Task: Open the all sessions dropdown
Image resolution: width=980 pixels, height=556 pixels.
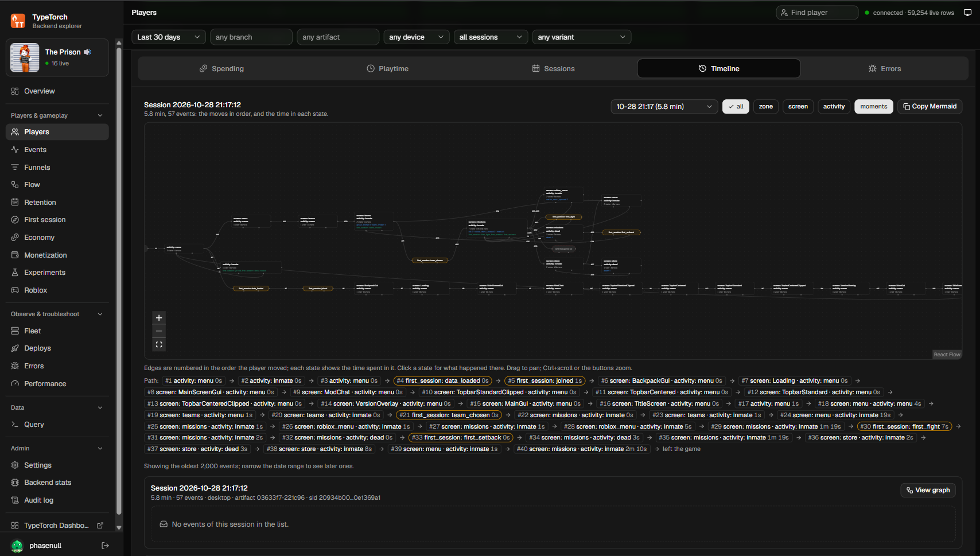Action: (x=491, y=37)
